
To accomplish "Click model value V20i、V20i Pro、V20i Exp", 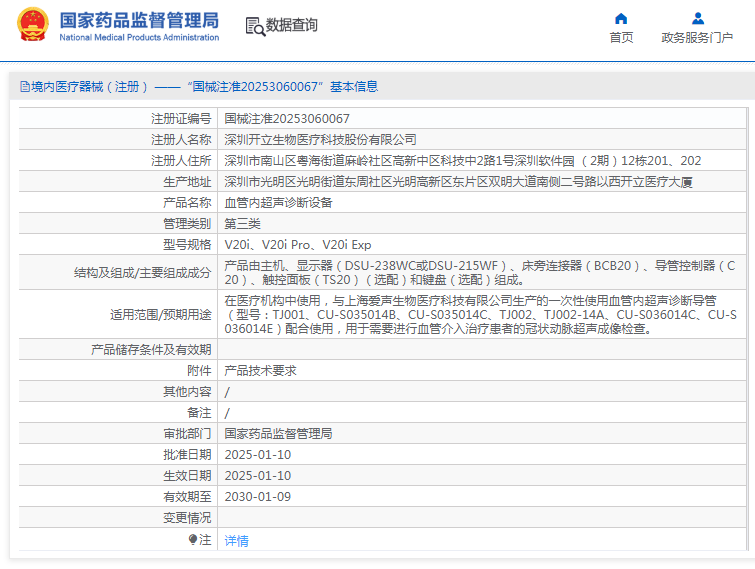I will click(298, 245).
